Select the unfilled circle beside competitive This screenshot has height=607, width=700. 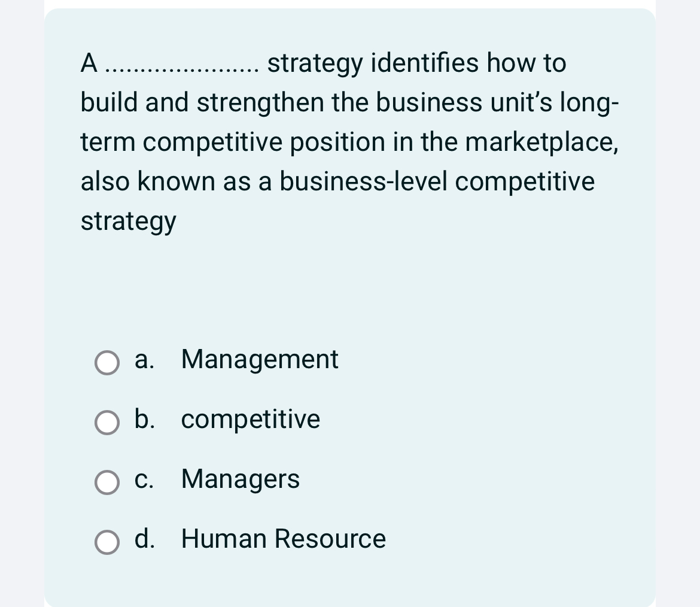point(107,423)
